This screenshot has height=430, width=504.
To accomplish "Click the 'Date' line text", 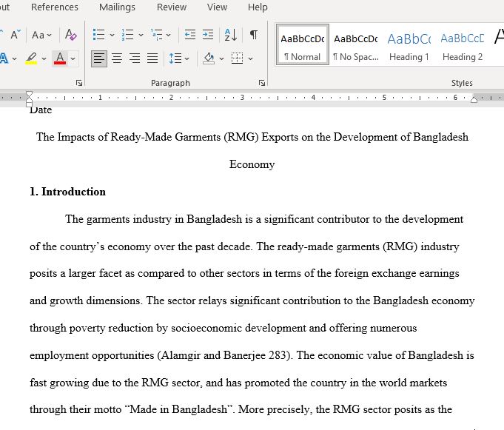I will click(41, 110).
